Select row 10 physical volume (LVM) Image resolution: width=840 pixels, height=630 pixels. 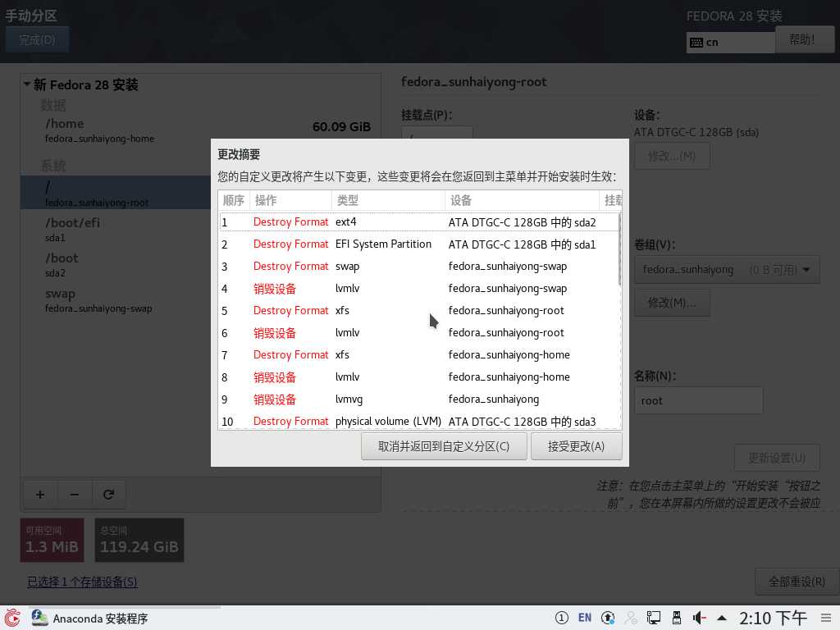pos(419,421)
